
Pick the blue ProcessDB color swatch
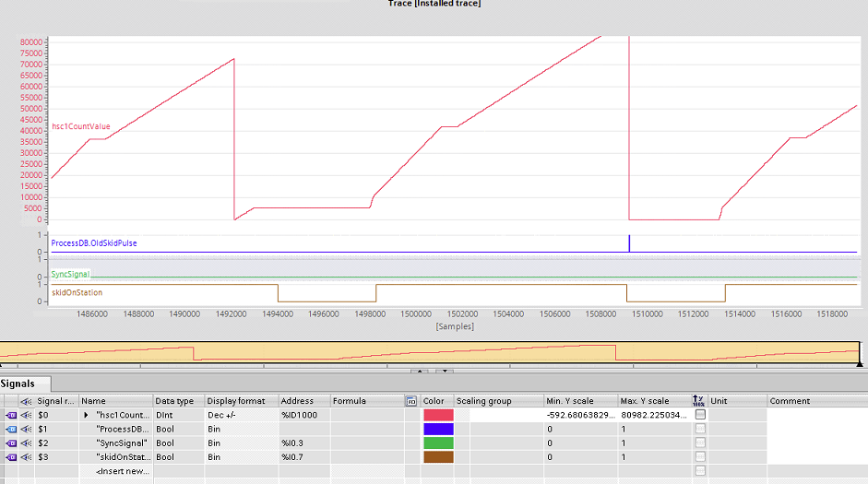(438, 430)
